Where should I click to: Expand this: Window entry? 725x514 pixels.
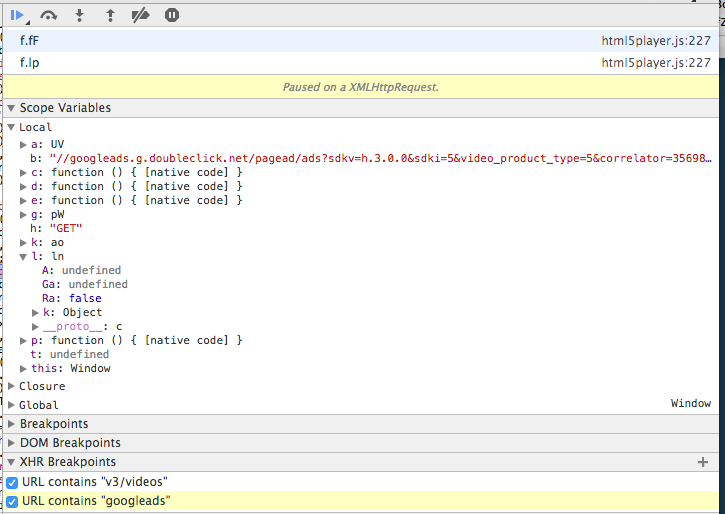pyautogui.click(x=23, y=369)
